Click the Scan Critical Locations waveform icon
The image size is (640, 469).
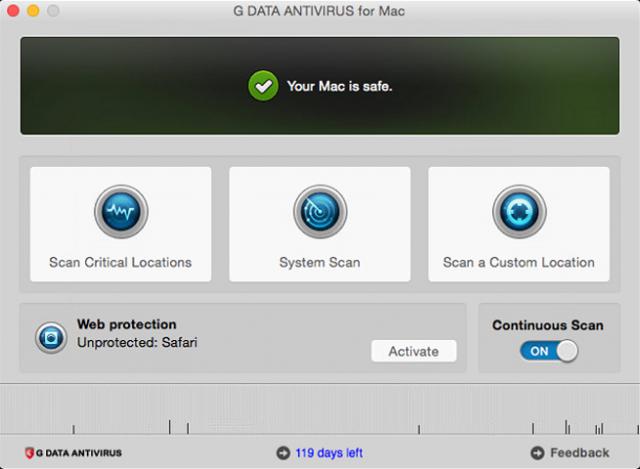pyautogui.click(x=121, y=211)
